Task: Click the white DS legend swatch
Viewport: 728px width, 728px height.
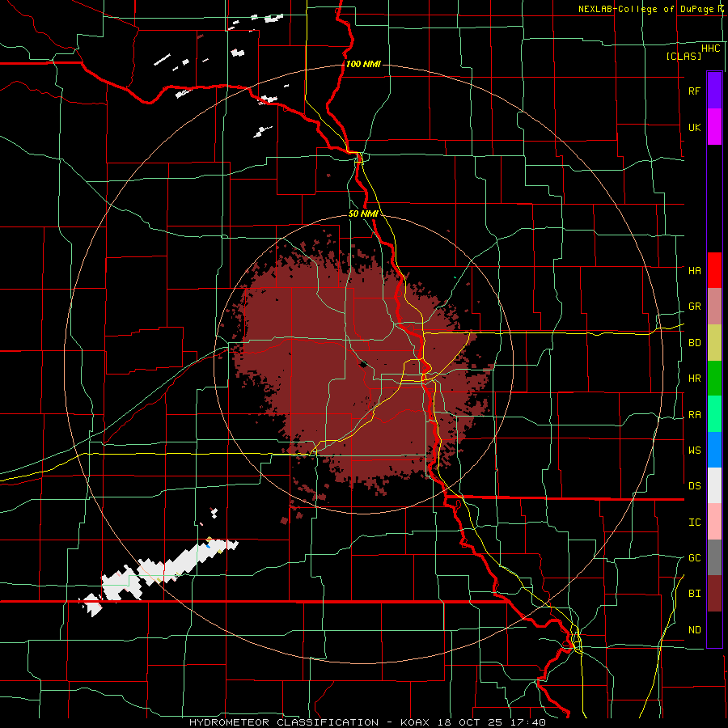Action: [x=714, y=485]
